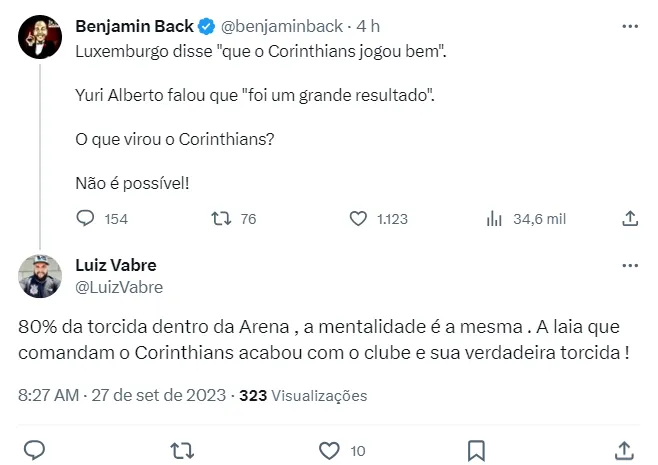Reply to Benjamin Back's tweet
The width and height of the screenshot is (658, 465).
point(86,218)
